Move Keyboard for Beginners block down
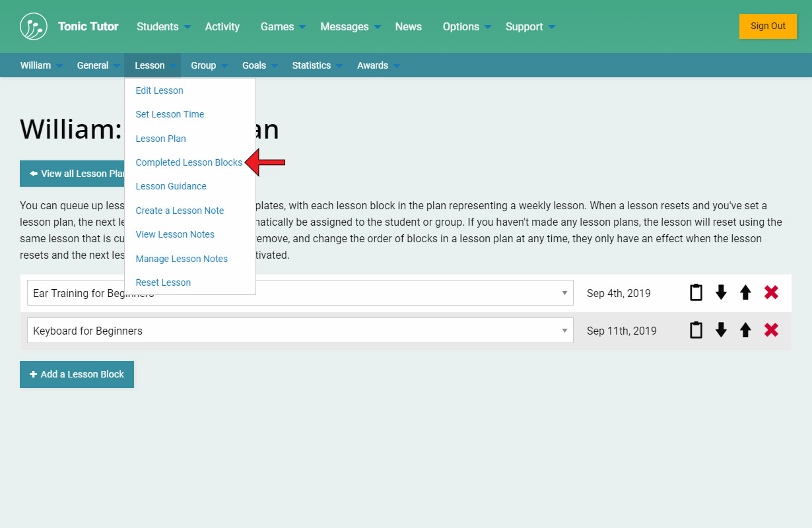 [721, 330]
